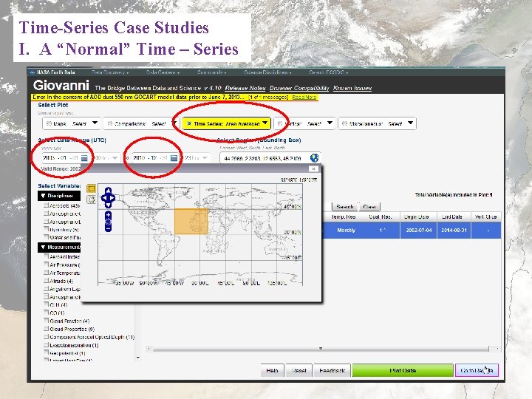Click the globe icon beside bounding box
The height and width of the screenshot is (399, 532).
click(315, 158)
